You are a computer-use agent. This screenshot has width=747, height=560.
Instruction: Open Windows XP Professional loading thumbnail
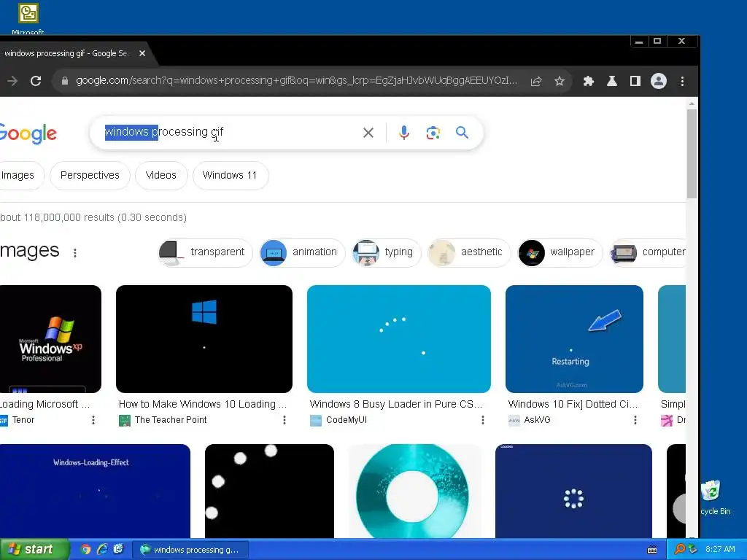tap(50, 339)
